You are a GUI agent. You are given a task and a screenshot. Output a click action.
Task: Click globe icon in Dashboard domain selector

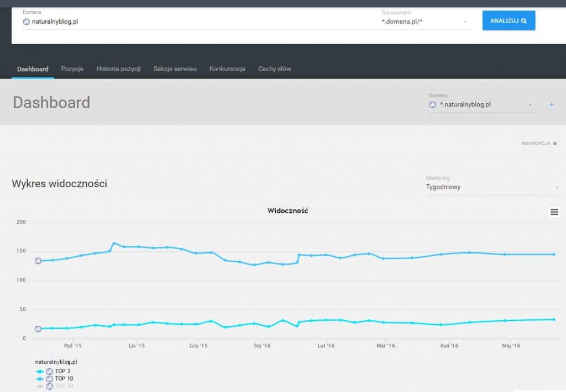(432, 104)
